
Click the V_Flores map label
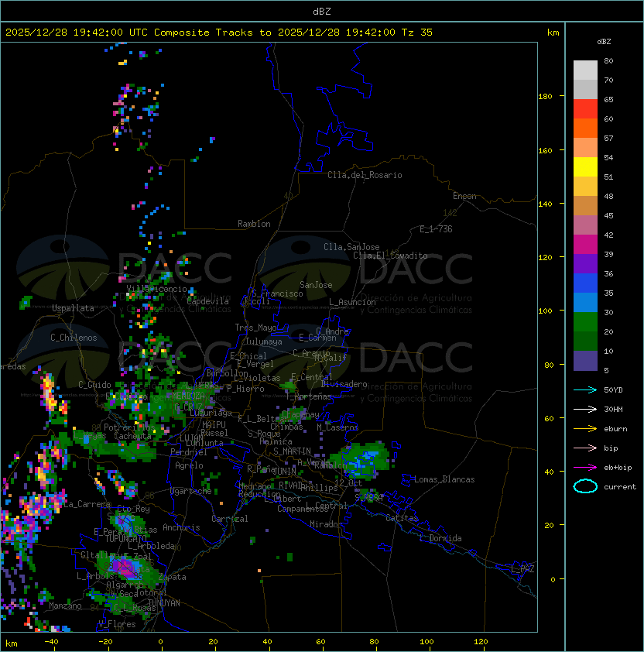117,624
